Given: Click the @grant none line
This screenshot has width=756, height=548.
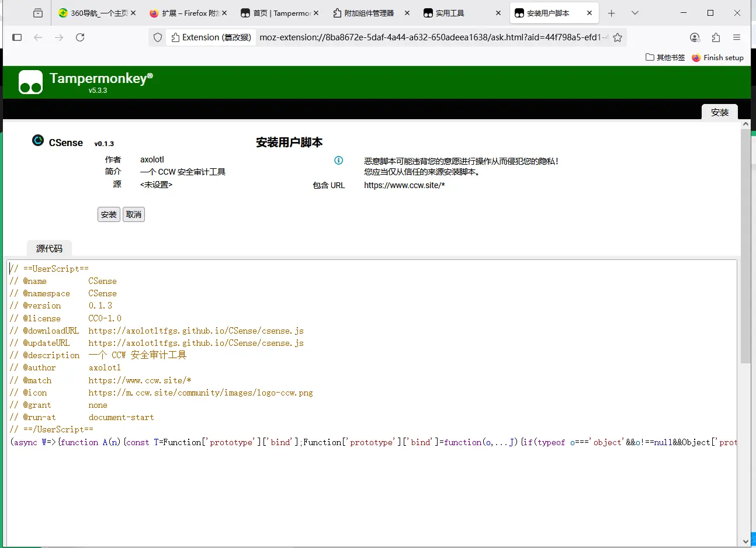Looking at the screenshot, I should pos(58,405).
